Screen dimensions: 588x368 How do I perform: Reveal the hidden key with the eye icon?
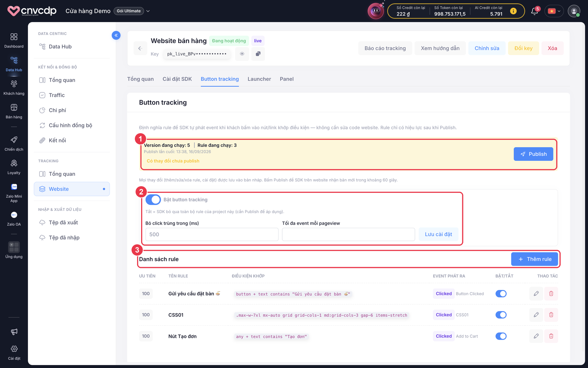coord(242,54)
